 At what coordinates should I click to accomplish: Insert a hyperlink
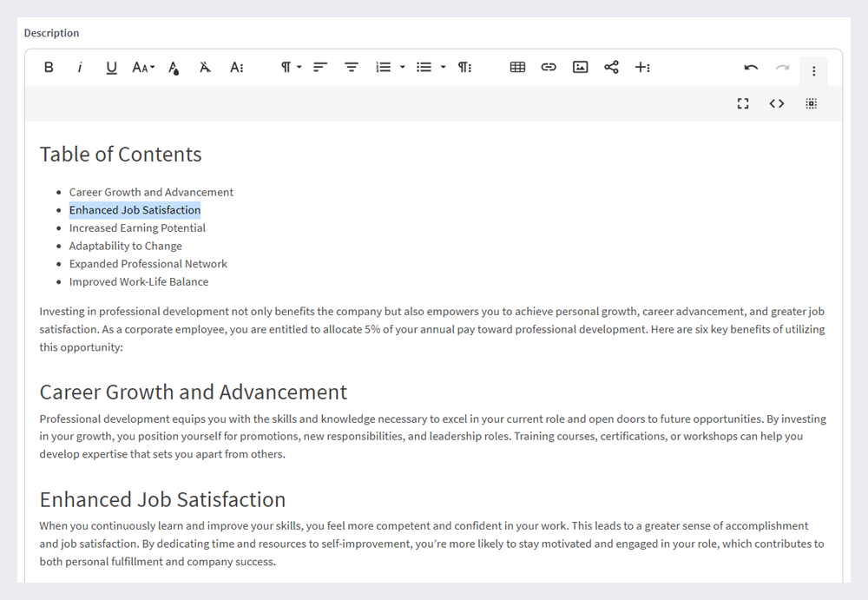point(549,67)
